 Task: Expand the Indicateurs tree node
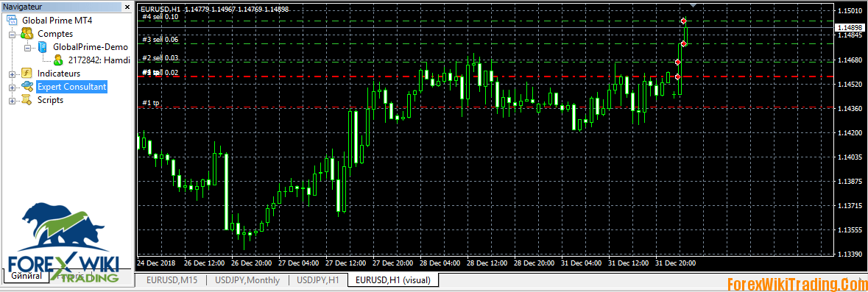pyautogui.click(x=12, y=74)
